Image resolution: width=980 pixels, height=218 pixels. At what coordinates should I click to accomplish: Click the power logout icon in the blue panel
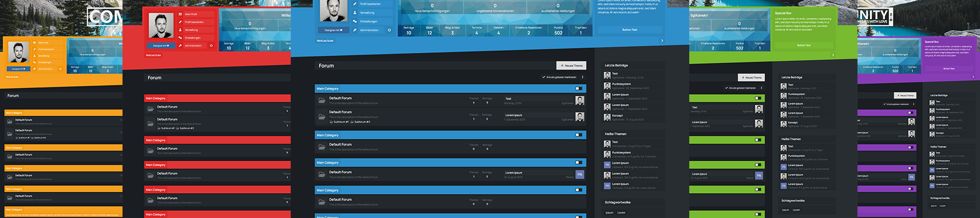click(389, 30)
